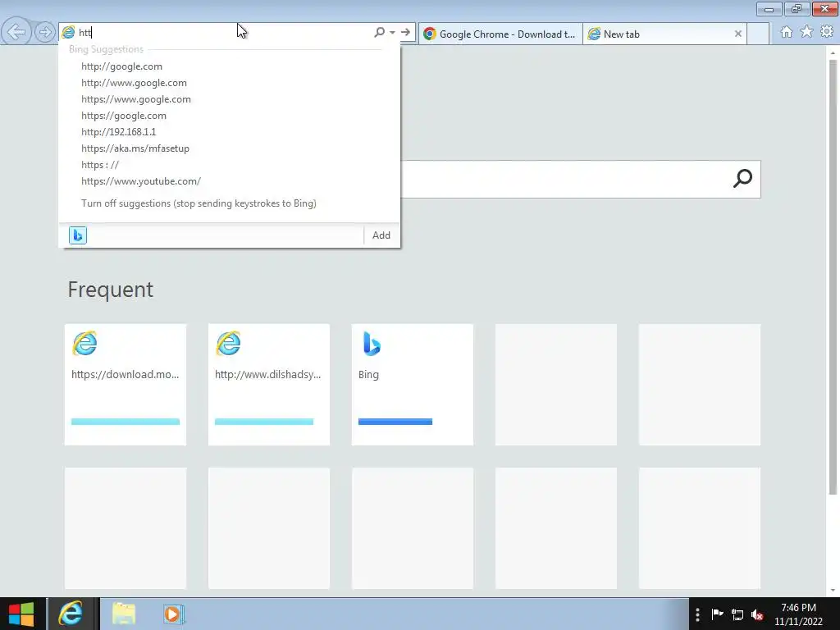Click the page search box magnifier icon
This screenshot has width=840, height=630.
tap(742, 178)
